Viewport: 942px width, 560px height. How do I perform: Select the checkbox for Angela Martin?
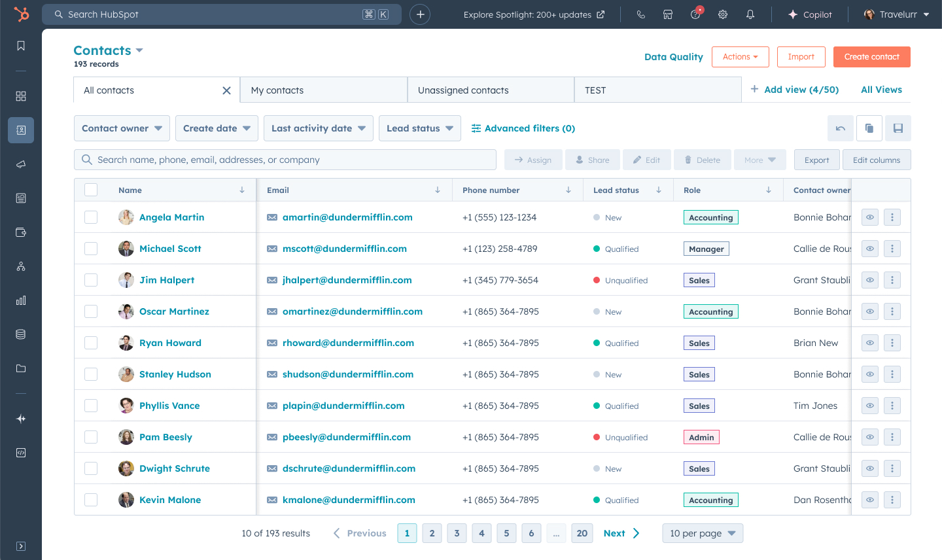[x=91, y=217]
